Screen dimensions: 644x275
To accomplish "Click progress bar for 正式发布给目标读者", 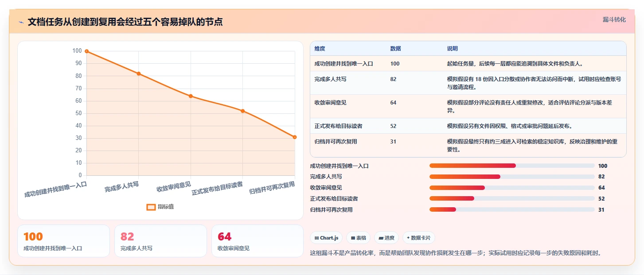I will point(512,198).
